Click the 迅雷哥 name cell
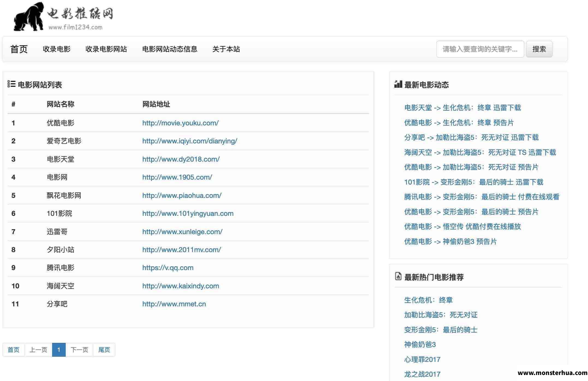Image resolution: width=588 pixels, height=381 pixels. pos(57,232)
